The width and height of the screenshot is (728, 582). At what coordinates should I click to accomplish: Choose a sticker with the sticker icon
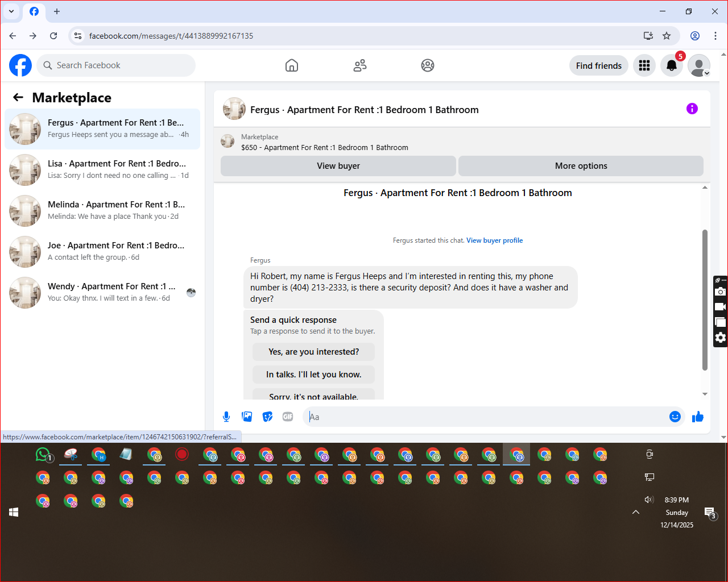[267, 417]
